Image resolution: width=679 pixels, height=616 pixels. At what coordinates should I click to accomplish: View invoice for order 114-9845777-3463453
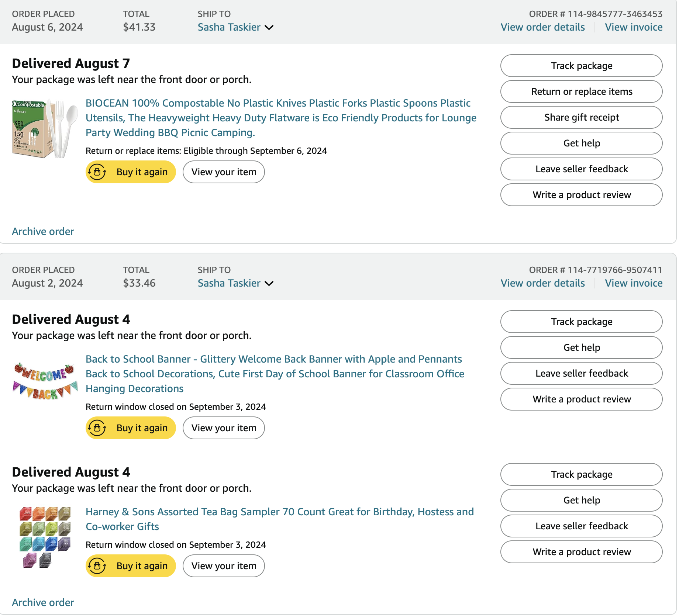click(x=634, y=27)
